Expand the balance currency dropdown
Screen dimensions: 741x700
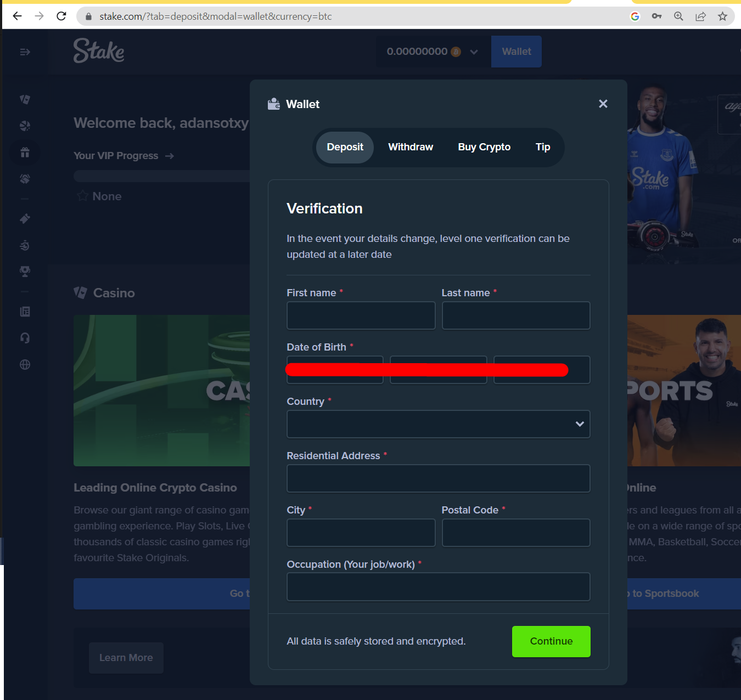tap(474, 52)
